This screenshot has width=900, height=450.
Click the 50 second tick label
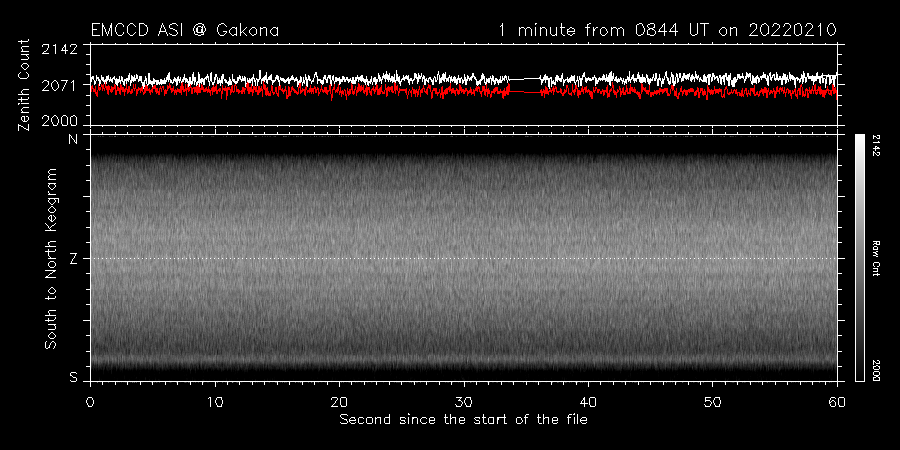(x=713, y=400)
